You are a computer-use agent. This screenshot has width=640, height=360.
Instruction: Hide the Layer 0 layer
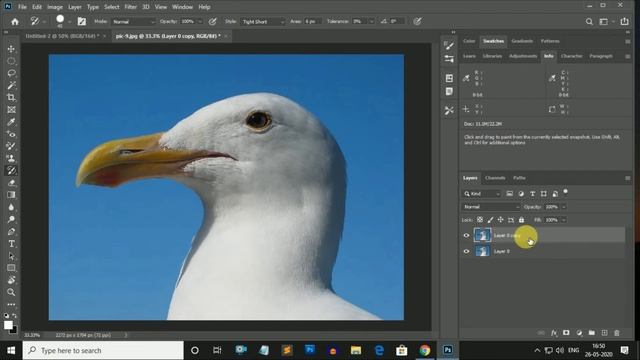click(466, 251)
